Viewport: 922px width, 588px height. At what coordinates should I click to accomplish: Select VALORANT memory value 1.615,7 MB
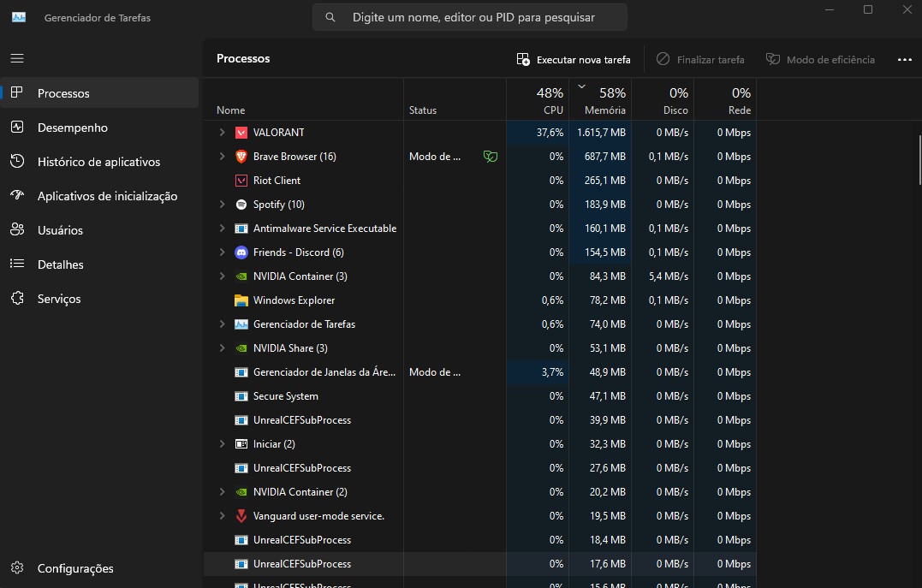point(601,133)
